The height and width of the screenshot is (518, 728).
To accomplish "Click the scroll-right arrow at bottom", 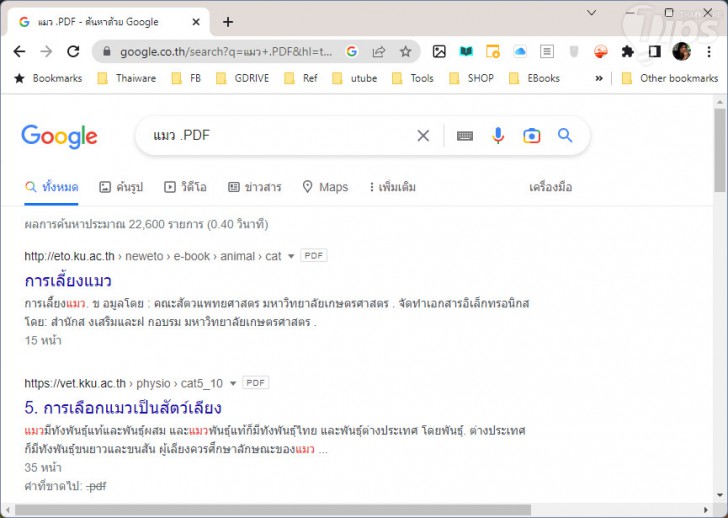I will coord(706,510).
